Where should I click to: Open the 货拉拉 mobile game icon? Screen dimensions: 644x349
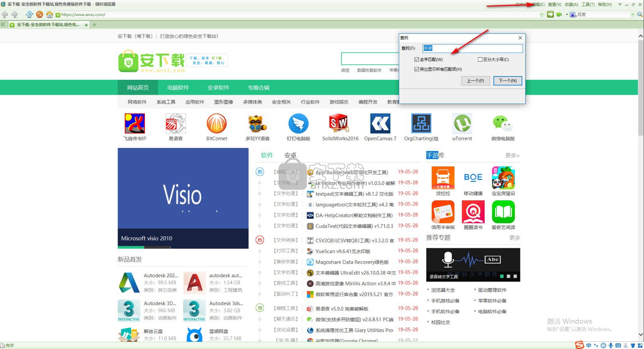[x=443, y=178]
